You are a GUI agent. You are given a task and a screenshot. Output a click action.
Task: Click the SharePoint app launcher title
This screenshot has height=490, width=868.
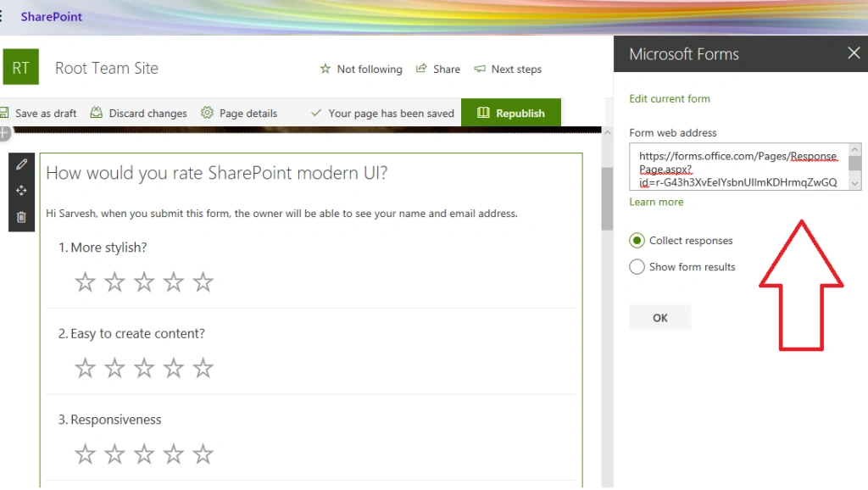coord(51,17)
